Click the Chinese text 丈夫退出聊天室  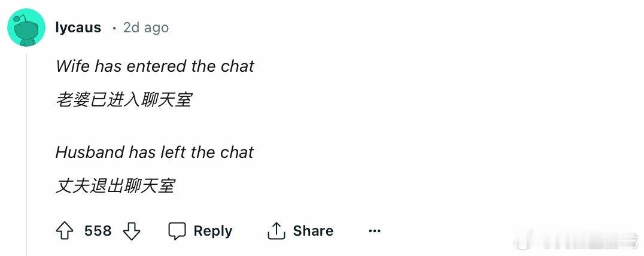pyautogui.click(x=116, y=186)
